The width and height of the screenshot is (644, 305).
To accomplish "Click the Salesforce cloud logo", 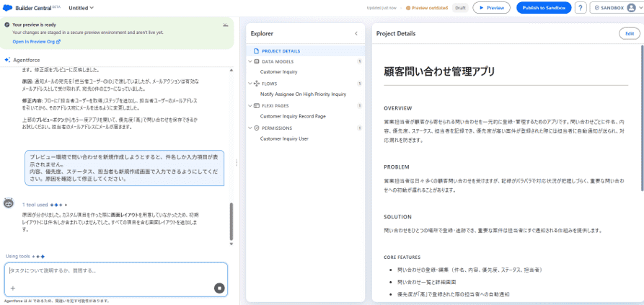I will point(7,8).
